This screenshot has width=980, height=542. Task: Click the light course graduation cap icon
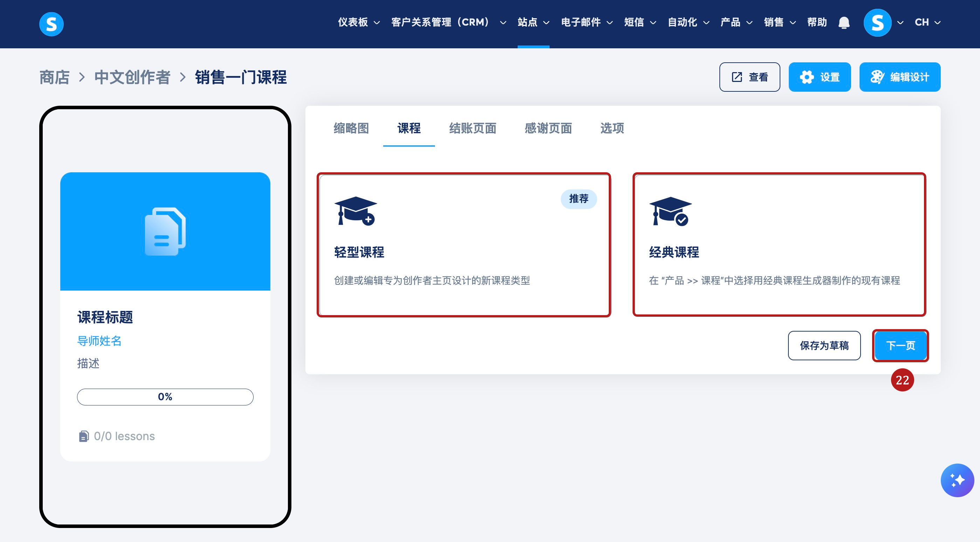355,211
